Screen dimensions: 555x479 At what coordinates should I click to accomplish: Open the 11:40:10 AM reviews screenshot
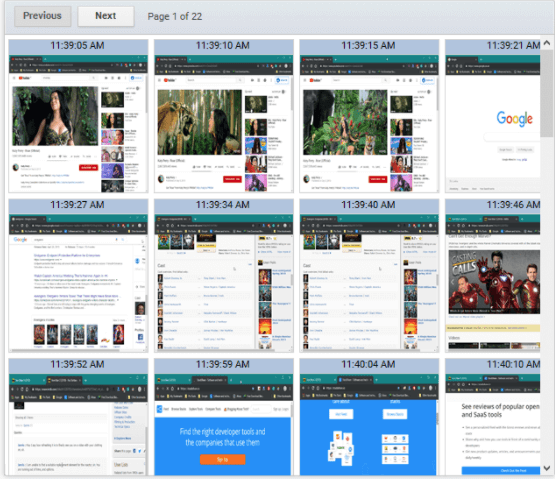tap(493, 424)
